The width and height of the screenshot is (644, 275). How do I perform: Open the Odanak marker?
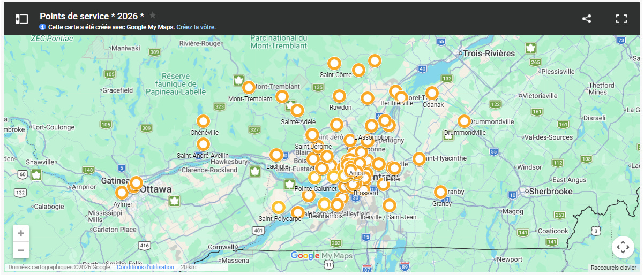coord(432,94)
